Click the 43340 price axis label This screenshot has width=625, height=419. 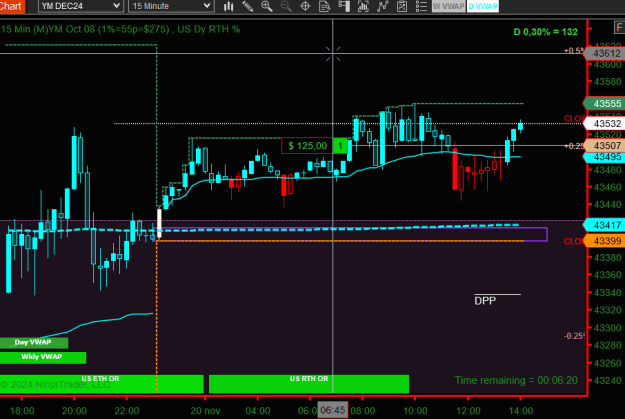tap(607, 293)
